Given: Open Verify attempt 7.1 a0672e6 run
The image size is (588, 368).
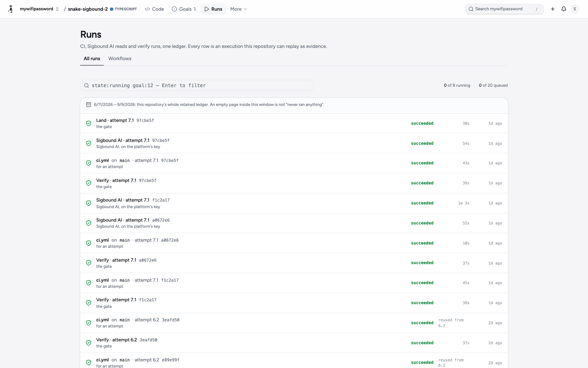Looking at the screenshot, I should coord(294,263).
